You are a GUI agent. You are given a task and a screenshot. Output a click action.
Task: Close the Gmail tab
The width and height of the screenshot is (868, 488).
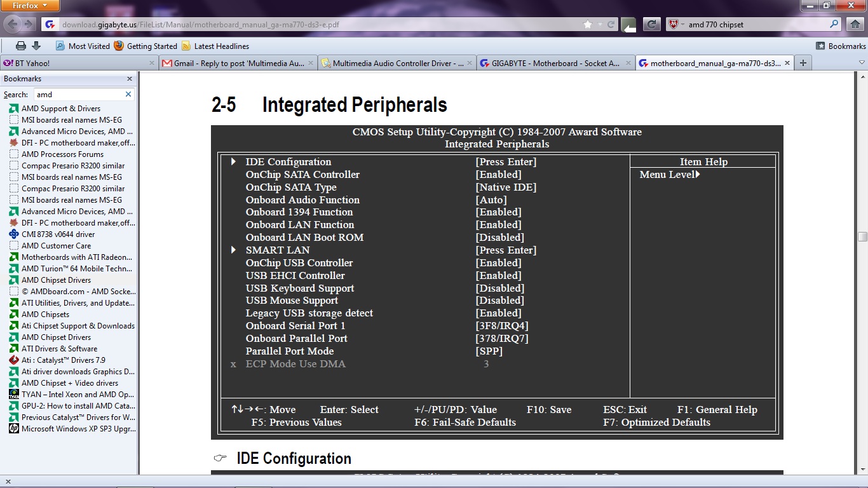click(x=311, y=63)
